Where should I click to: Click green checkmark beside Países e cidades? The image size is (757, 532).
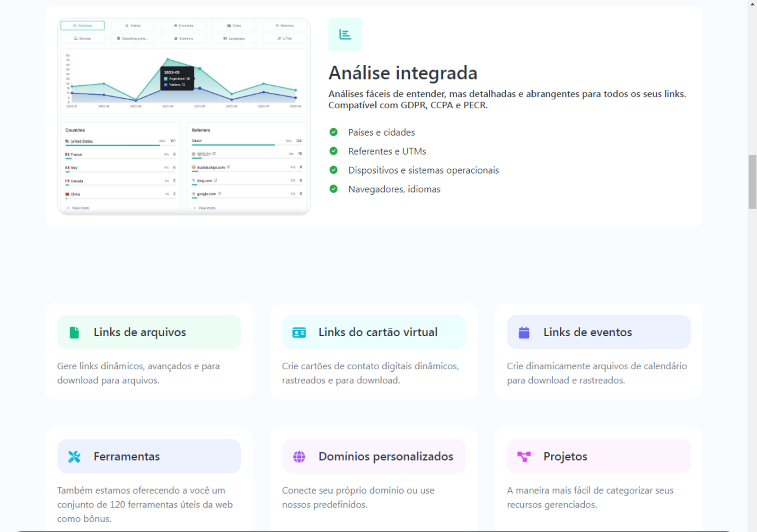tap(334, 132)
